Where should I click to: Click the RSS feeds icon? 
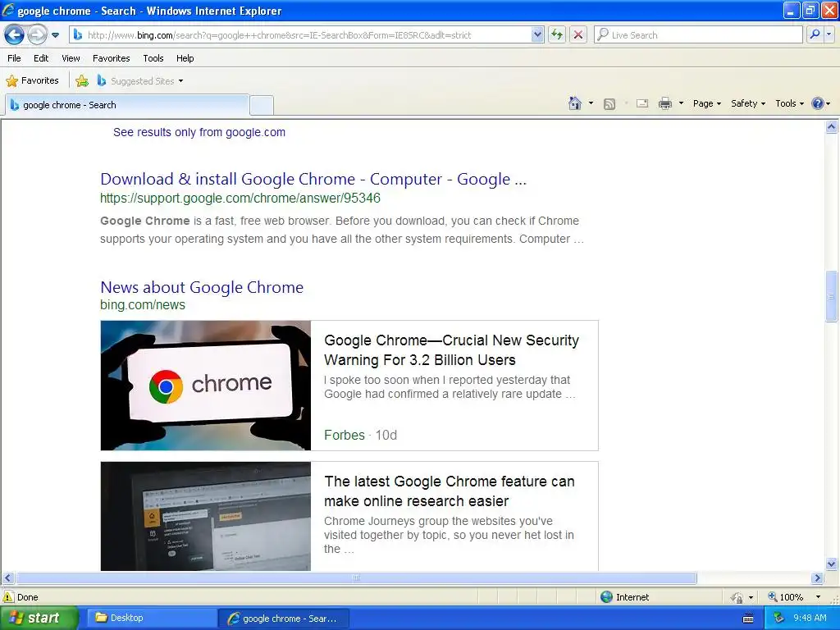click(x=609, y=104)
